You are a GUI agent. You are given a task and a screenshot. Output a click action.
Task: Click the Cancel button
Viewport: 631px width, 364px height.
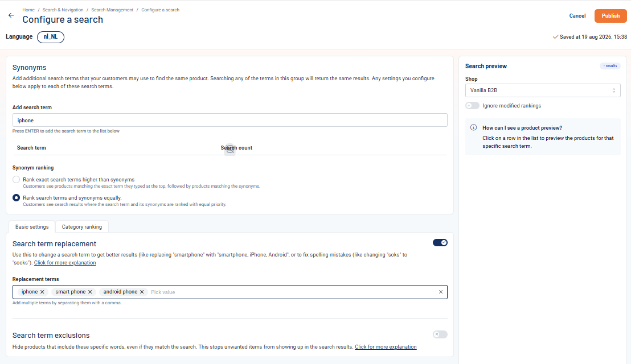point(577,16)
